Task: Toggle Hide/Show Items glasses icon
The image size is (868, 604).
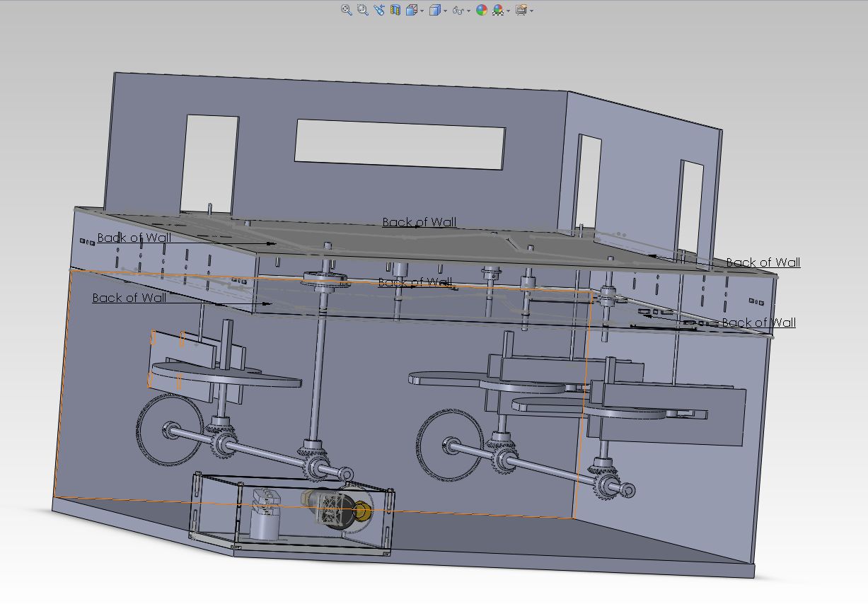Action: click(x=458, y=10)
